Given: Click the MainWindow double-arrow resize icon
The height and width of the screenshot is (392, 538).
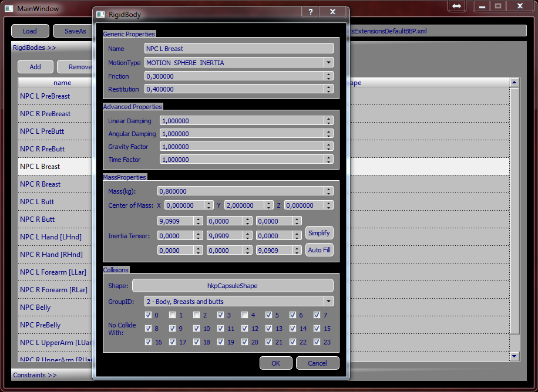Looking at the screenshot, I should tap(457, 6).
